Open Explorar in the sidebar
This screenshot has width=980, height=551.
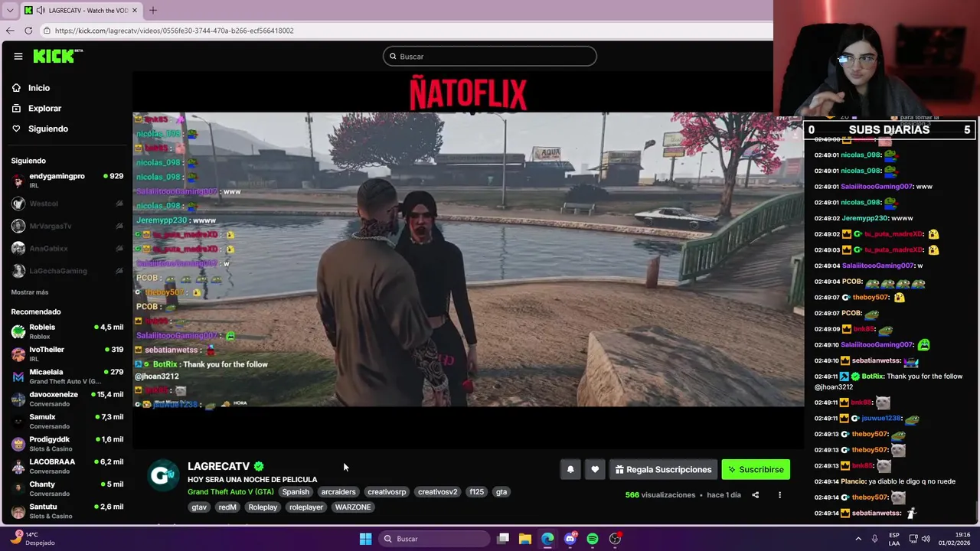(x=44, y=109)
